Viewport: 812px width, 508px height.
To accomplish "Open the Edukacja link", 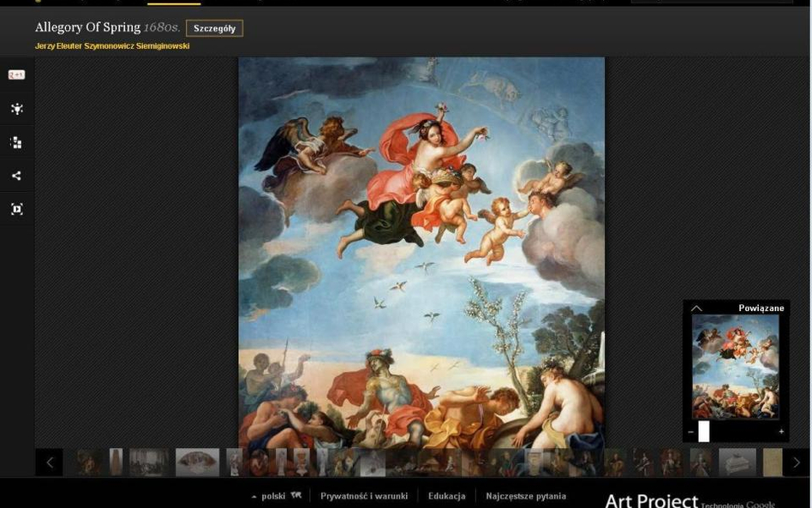I will pyautogui.click(x=447, y=496).
